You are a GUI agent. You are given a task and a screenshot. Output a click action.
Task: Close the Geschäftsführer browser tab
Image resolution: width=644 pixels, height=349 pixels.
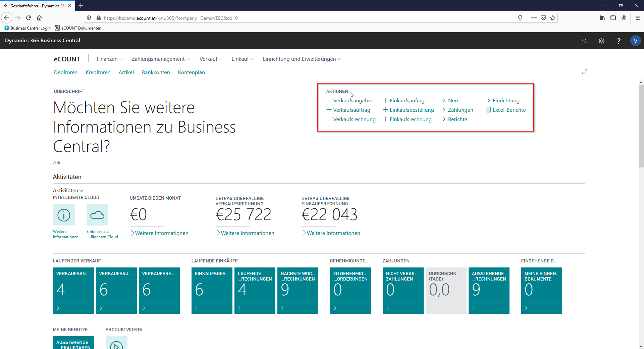[x=69, y=6]
